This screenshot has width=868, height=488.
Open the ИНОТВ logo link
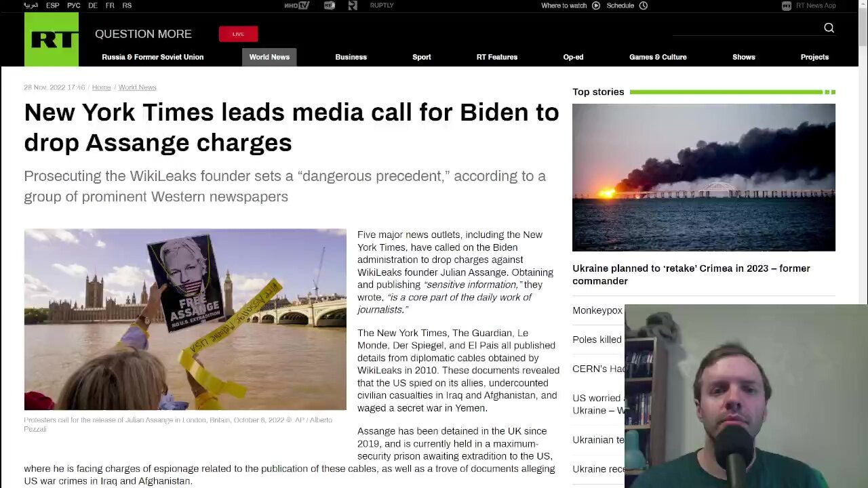click(296, 5)
